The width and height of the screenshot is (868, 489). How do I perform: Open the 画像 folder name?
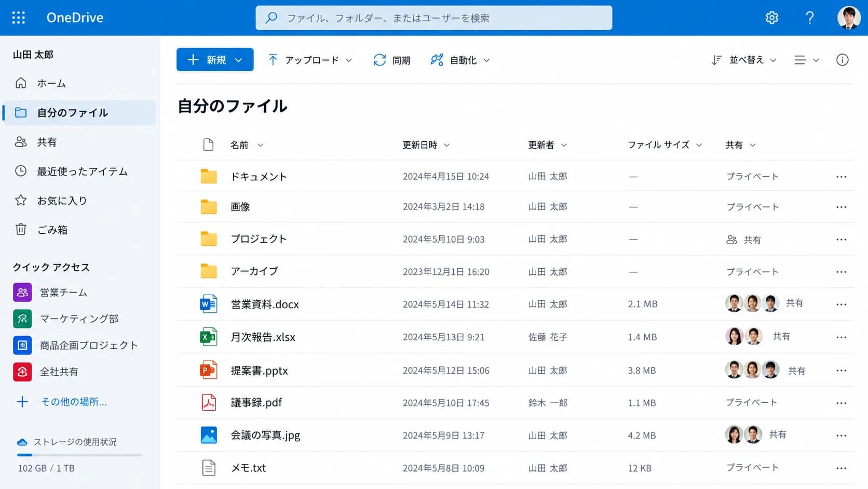[x=240, y=207]
